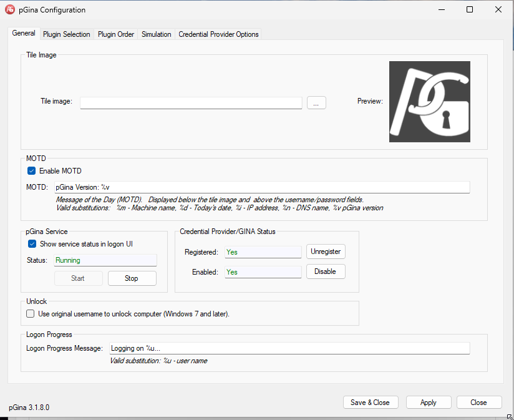Stop the pGina service
Image resolution: width=514 pixels, height=420 pixels.
[132, 278]
